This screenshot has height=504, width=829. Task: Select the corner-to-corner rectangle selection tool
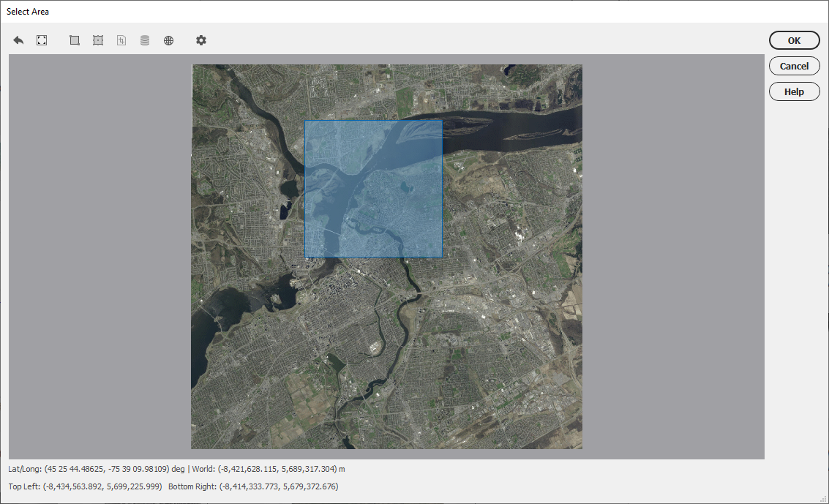click(x=75, y=40)
